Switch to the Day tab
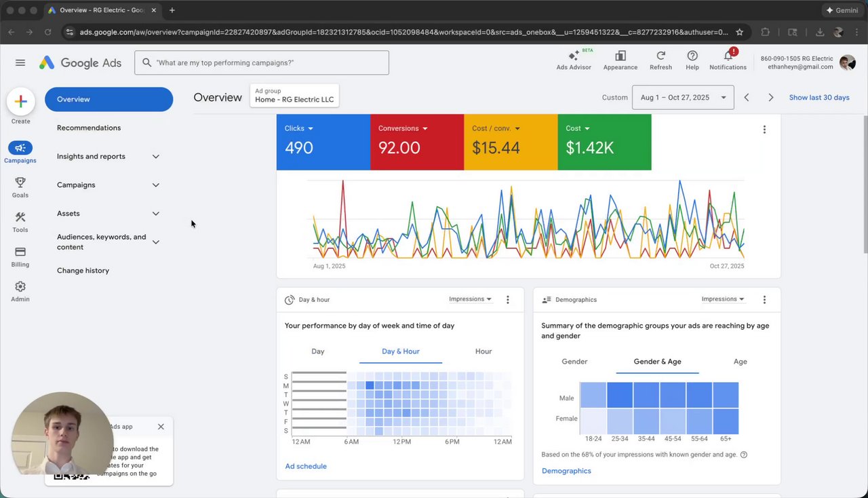 pos(318,351)
